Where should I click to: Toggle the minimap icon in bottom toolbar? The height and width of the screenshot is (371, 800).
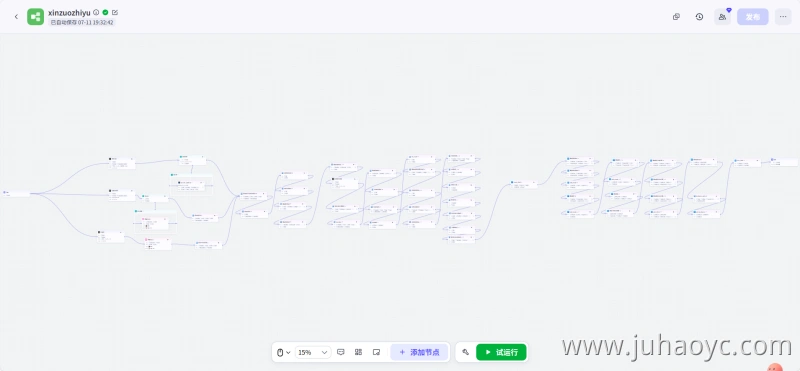coord(377,352)
